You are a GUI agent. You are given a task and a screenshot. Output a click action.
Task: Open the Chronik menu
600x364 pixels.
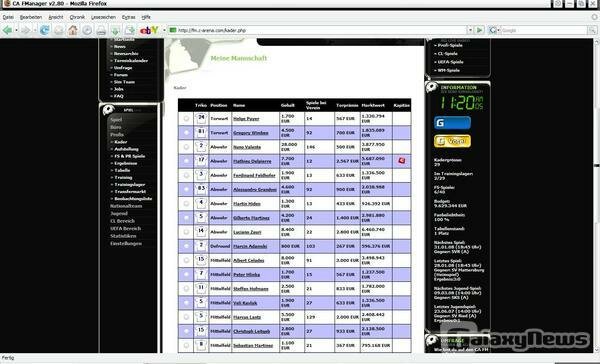pyautogui.click(x=77, y=17)
